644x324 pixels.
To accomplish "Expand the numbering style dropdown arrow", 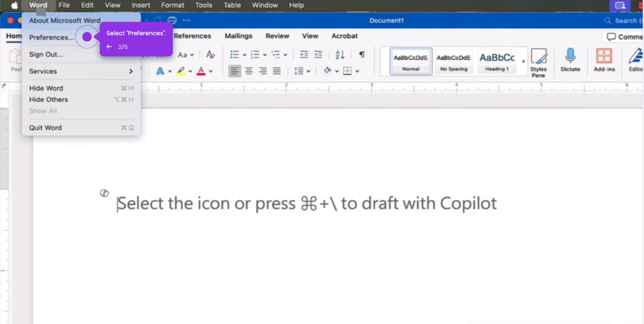I will [x=265, y=55].
